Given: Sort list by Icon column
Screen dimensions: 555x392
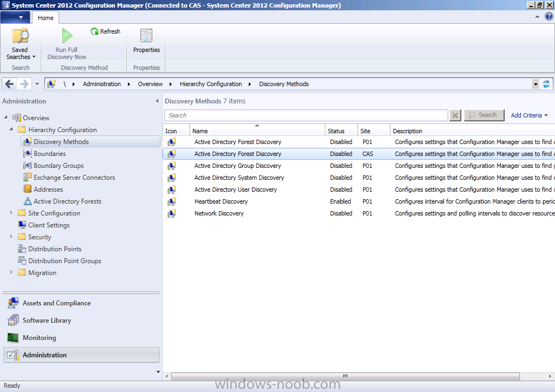Looking at the screenshot, I should pyautogui.click(x=176, y=130).
